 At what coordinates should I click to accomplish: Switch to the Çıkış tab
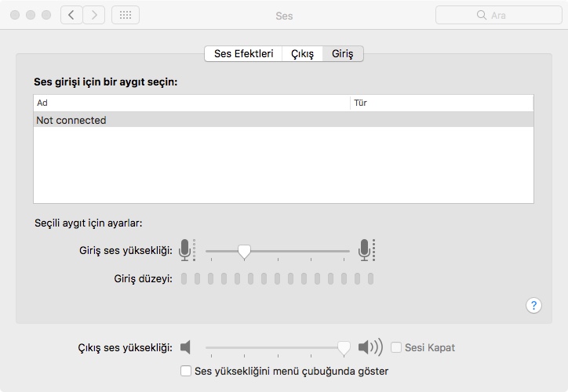coord(302,53)
